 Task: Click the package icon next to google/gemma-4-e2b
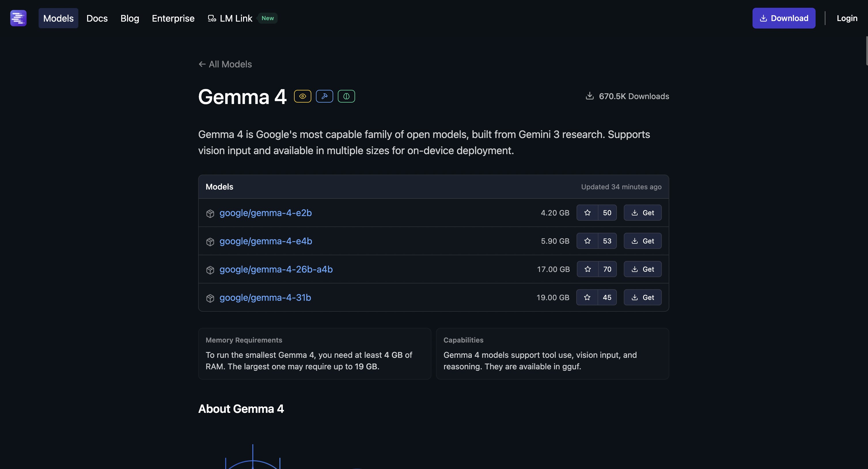(210, 213)
